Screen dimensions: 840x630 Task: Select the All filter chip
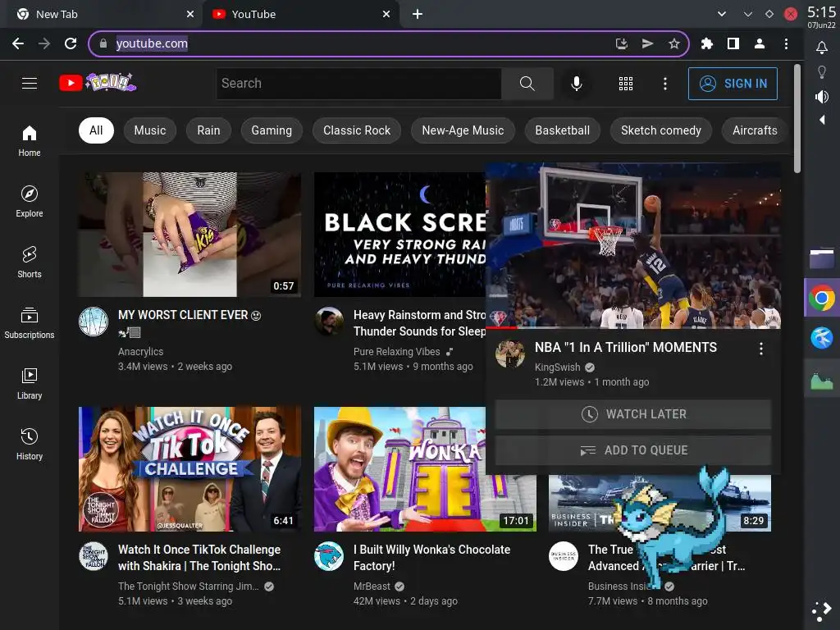pos(96,130)
